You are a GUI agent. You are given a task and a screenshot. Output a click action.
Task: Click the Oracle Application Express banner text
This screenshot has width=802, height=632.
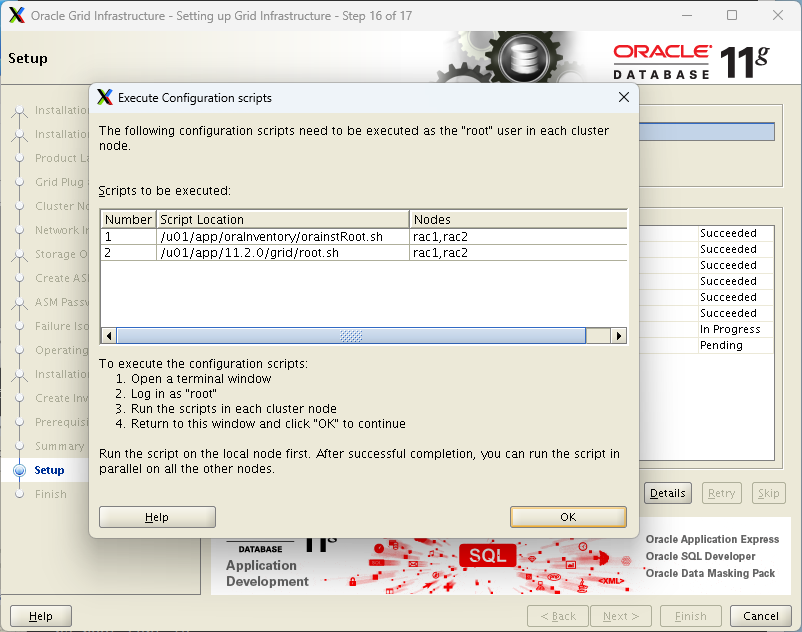click(712, 539)
